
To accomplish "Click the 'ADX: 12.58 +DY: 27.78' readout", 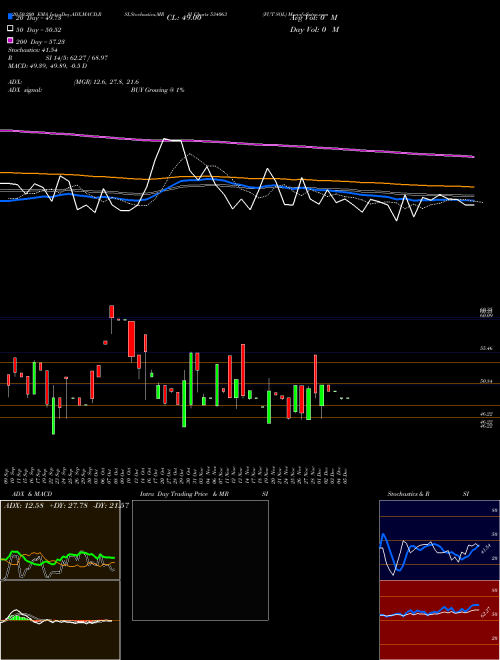I will [x=46, y=505].
